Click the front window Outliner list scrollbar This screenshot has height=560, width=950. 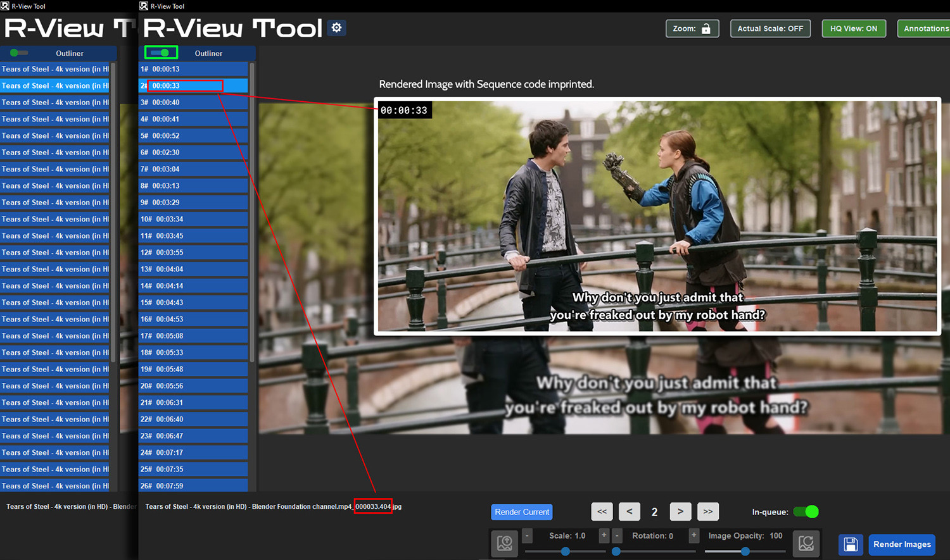pos(252,212)
